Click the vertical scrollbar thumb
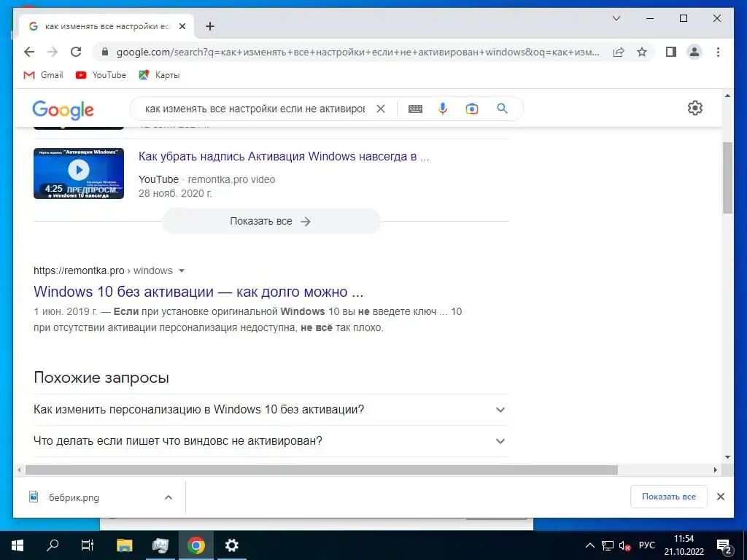The image size is (747, 560). click(727, 178)
